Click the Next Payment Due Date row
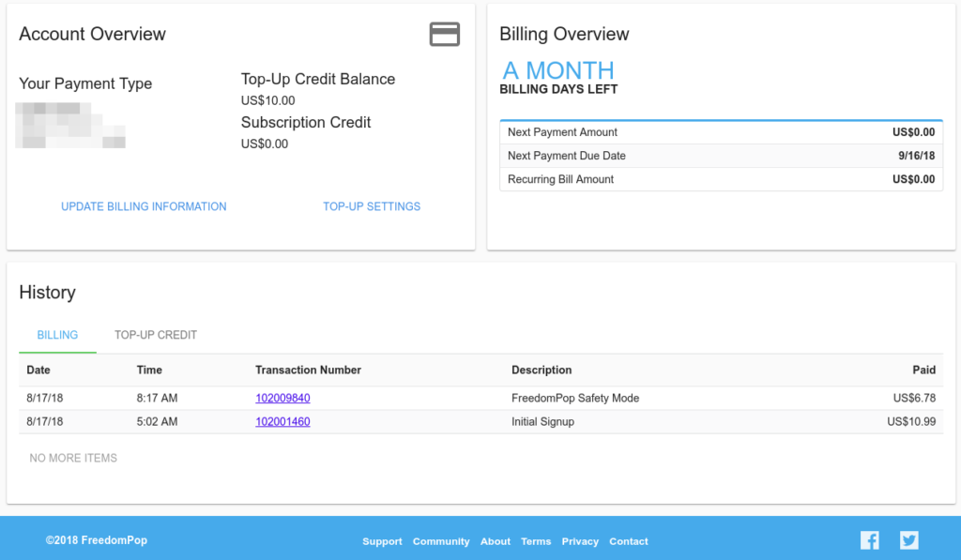Viewport: 961px width, 560px height. coord(721,156)
